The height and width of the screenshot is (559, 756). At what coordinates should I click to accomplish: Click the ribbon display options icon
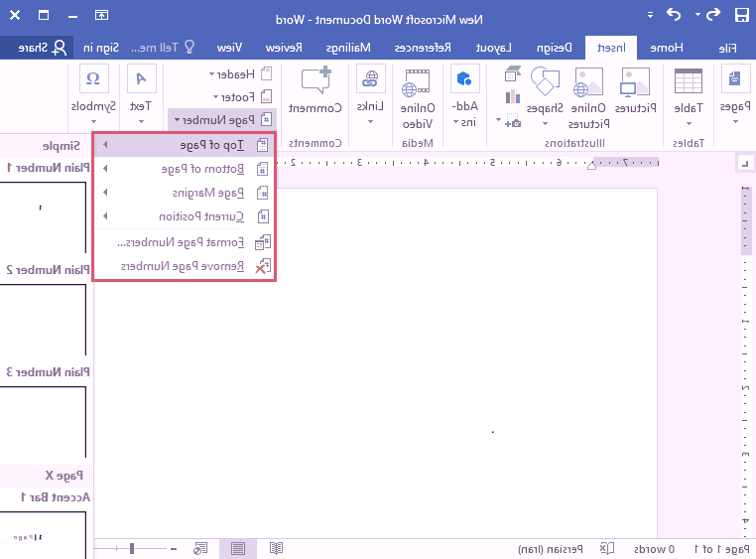[101, 15]
